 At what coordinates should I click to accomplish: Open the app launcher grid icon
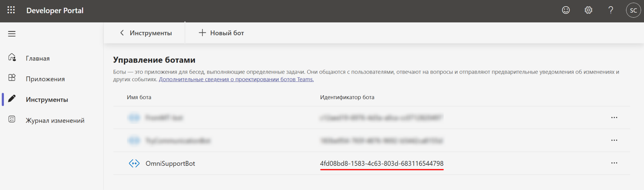point(11,10)
